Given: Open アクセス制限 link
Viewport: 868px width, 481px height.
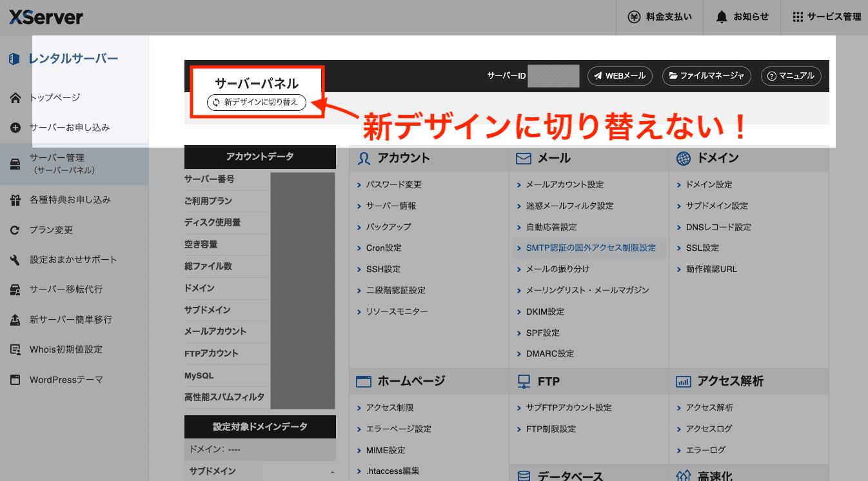Looking at the screenshot, I should [x=390, y=407].
